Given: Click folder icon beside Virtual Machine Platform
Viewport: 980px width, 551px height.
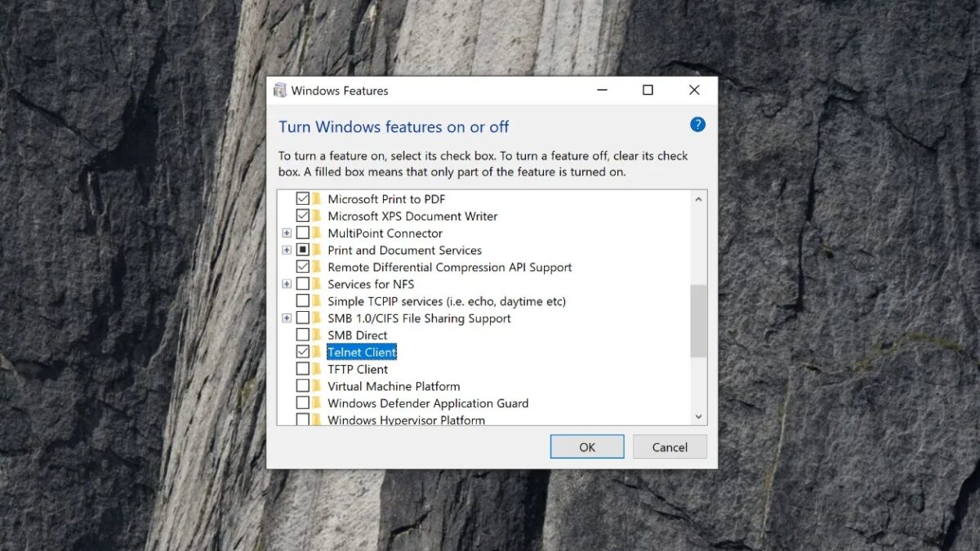Looking at the screenshot, I should pyautogui.click(x=317, y=386).
